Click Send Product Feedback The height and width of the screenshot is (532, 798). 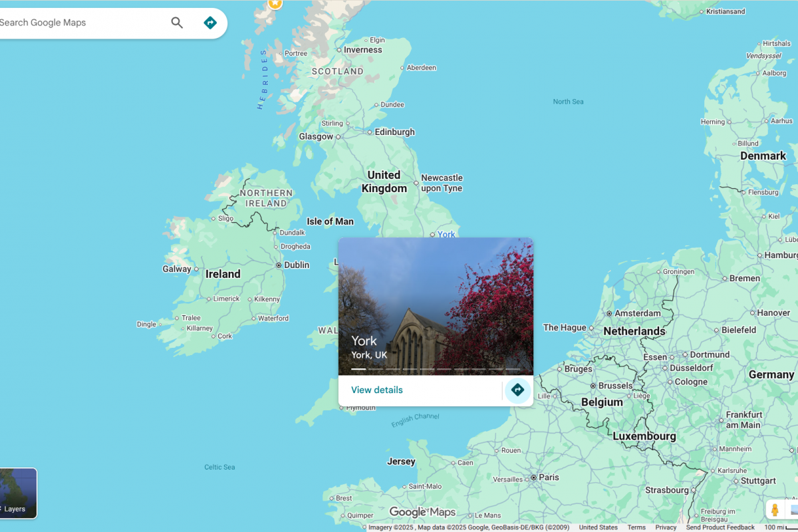click(720, 527)
